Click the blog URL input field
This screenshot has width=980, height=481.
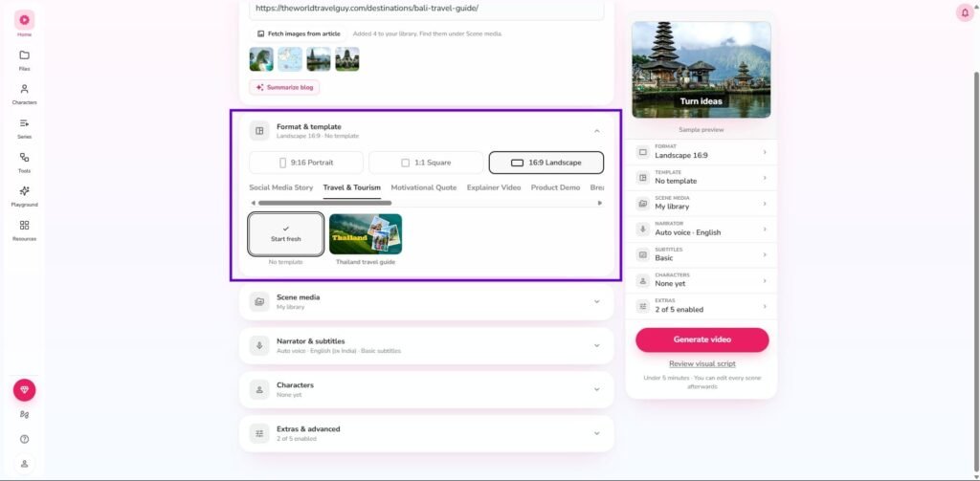coord(426,9)
